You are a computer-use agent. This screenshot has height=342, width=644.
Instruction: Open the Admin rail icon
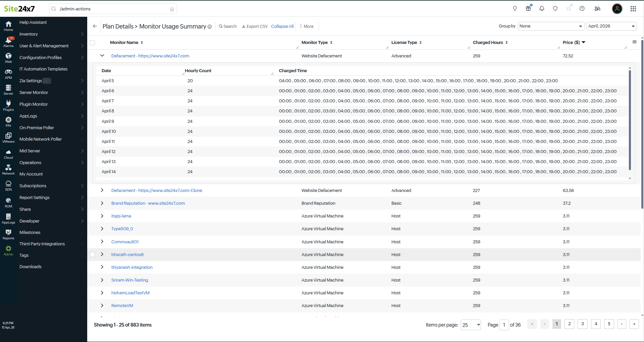click(x=8, y=250)
